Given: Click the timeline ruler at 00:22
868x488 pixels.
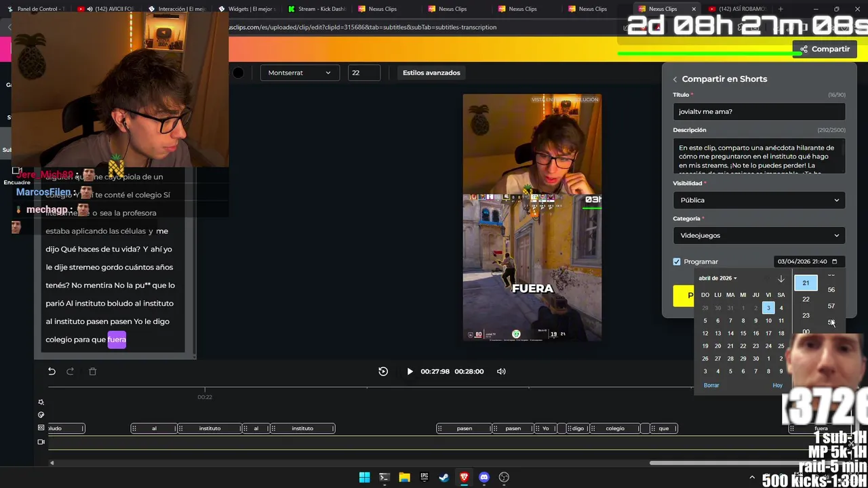Looking at the screenshot, I should [205, 397].
